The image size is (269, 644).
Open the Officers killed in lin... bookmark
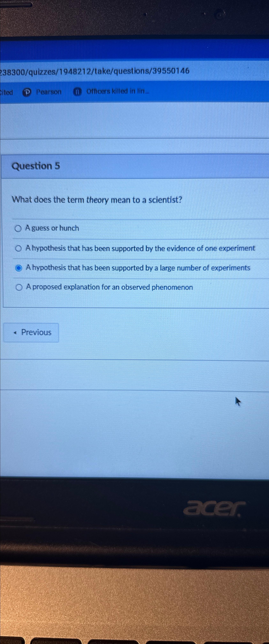(x=117, y=92)
